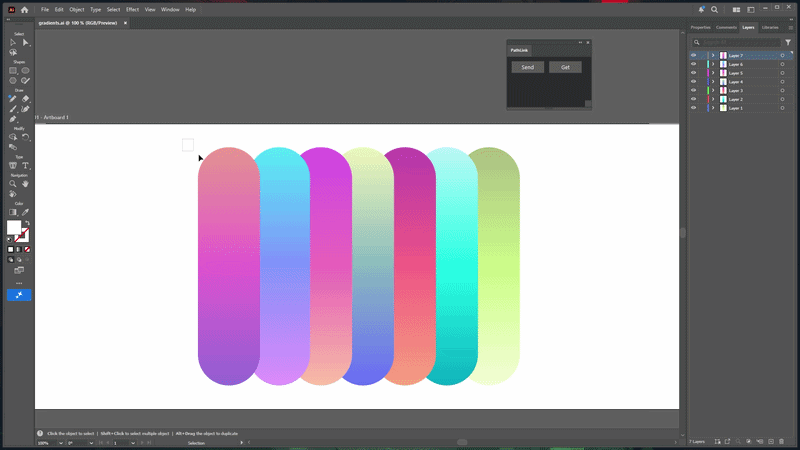The width and height of the screenshot is (800, 450).
Task: Hide Layer 5 with eye icon
Action: (x=693, y=73)
